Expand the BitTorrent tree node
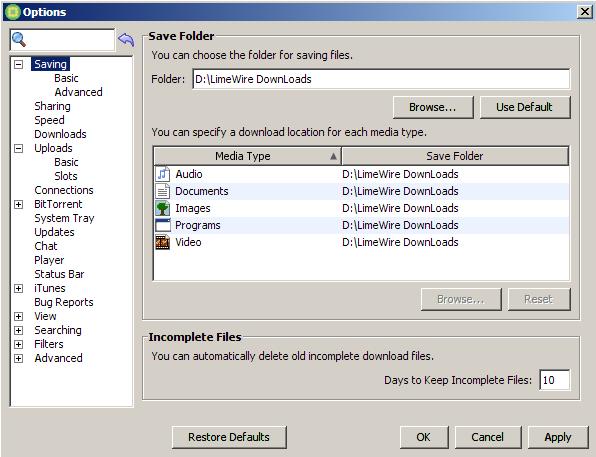Image resolution: width=596 pixels, height=457 pixels. (18, 205)
